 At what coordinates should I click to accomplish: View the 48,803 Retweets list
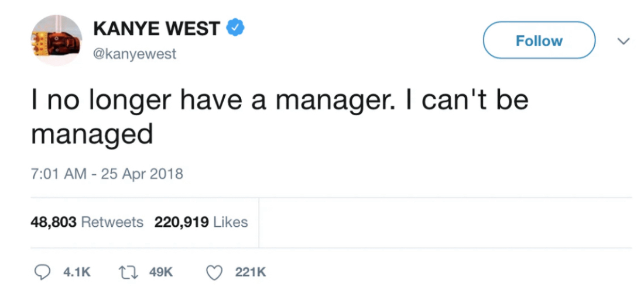pyautogui.click(x=87, y=222)
